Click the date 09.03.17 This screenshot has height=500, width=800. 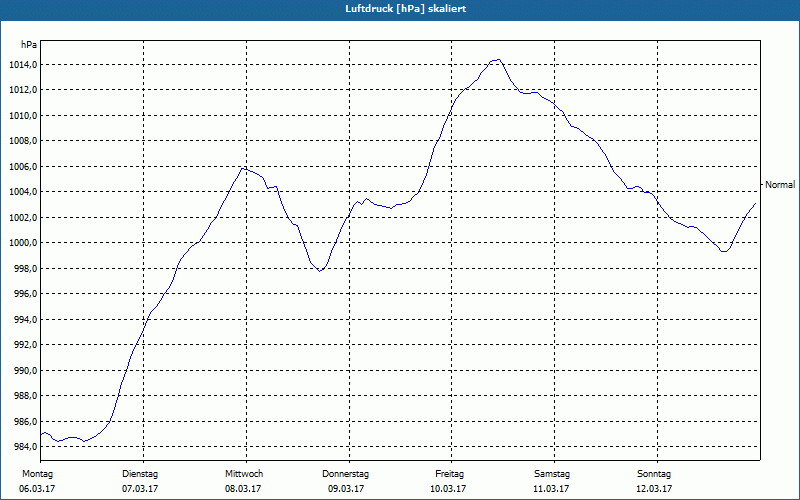346,489
